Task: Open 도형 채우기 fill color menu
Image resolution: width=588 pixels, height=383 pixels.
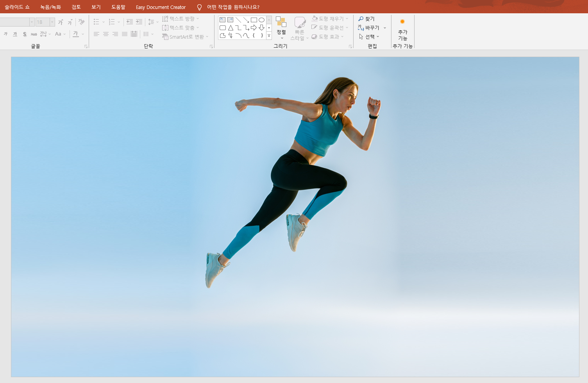Action: point(330,18)
